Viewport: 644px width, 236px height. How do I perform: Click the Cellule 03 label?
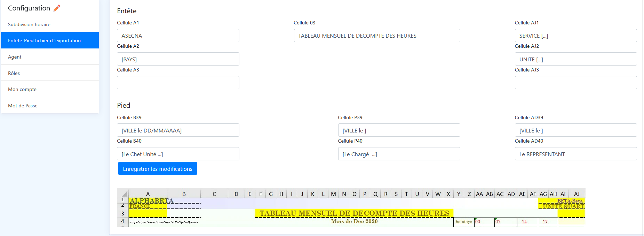tap(304, 23)
